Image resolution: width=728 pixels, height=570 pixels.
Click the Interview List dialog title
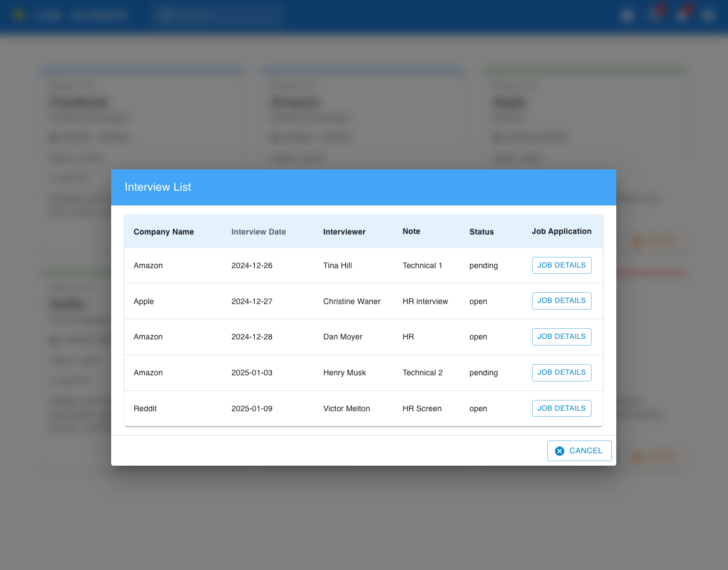click(158, 187)
